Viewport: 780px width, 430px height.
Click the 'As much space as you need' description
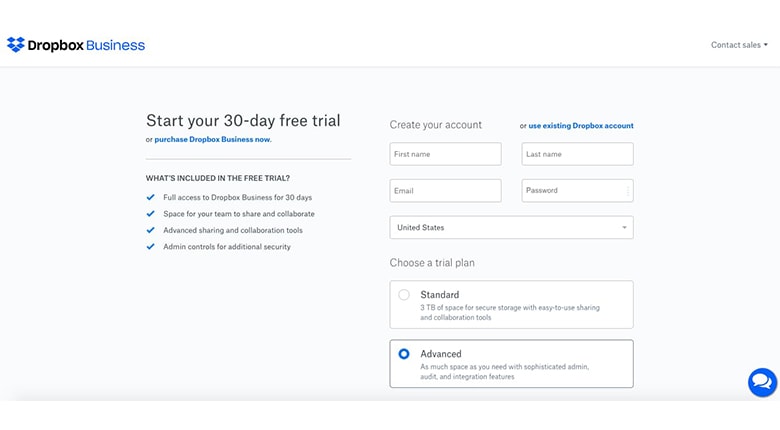coord(504,372)
